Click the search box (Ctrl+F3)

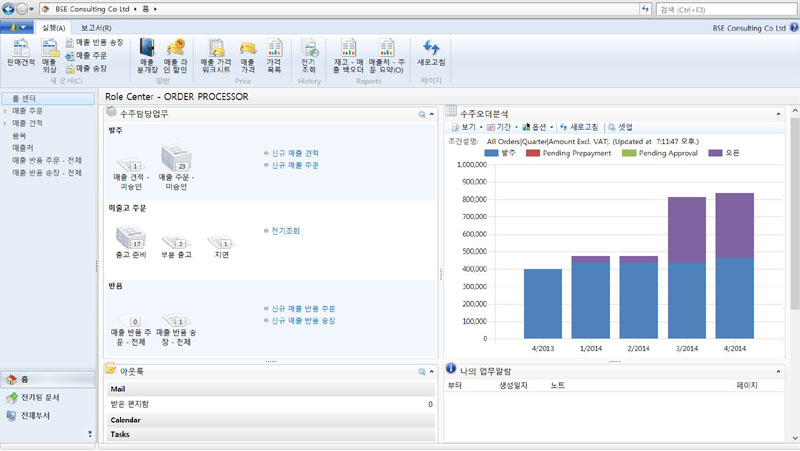(x=727, y=10)
